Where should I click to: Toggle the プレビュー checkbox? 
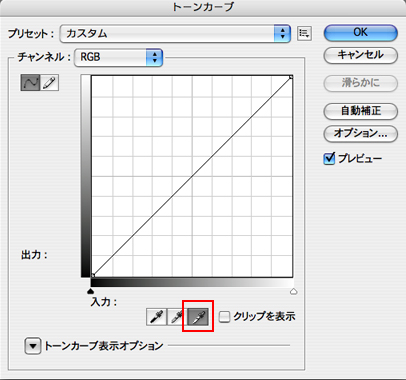tap(329, 158)
